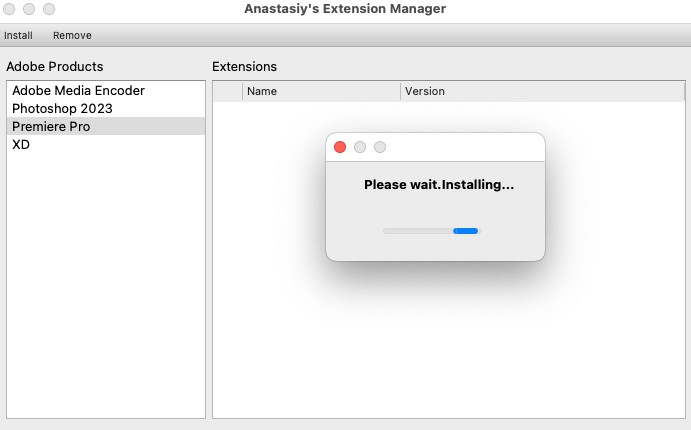This screenshot has height=430, width=691.
Task: Open the Install menu
Action: [x=18, y=35]
